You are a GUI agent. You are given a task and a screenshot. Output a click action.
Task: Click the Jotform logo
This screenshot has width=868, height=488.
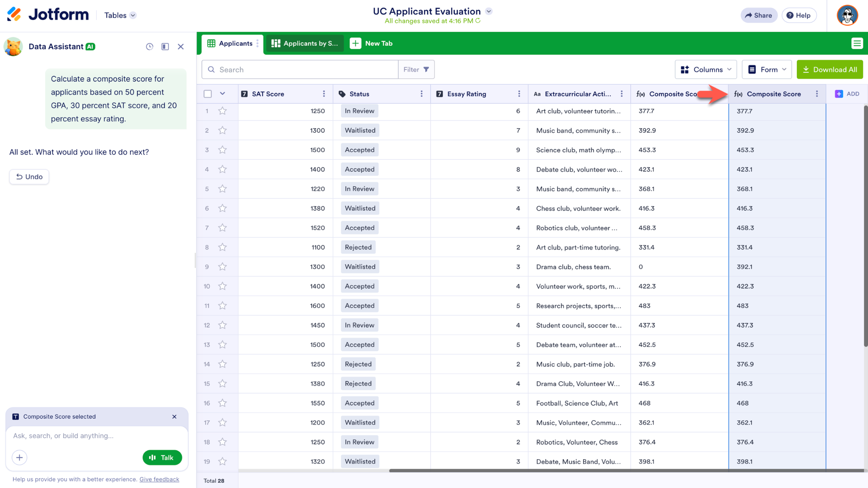(48, 15)
